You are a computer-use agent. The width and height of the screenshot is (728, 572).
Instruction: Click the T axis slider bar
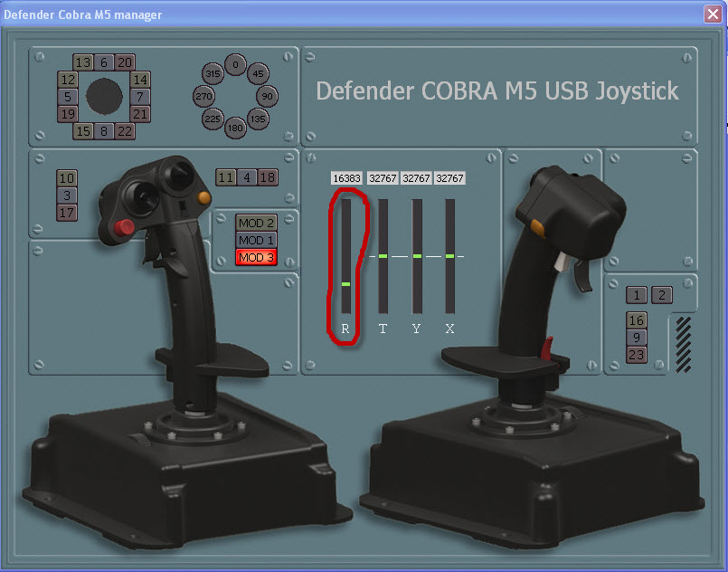(383, 256)
